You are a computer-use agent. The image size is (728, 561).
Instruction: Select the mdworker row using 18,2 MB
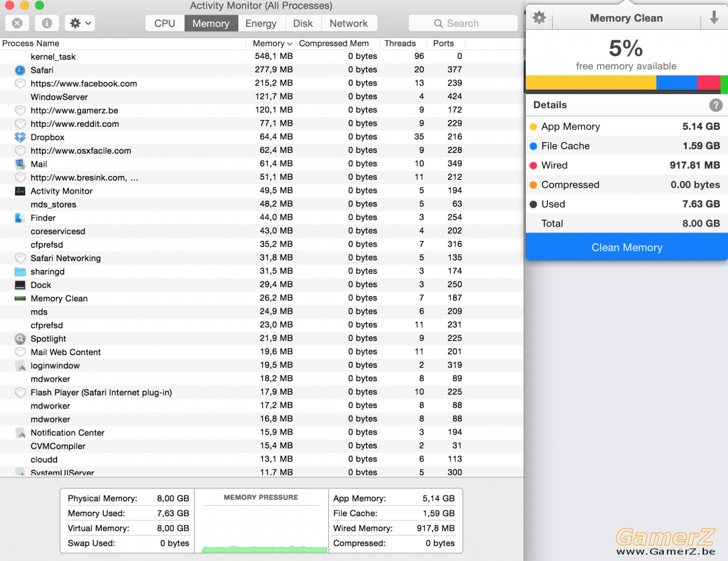pyautogui.click(x=261, y=379)
